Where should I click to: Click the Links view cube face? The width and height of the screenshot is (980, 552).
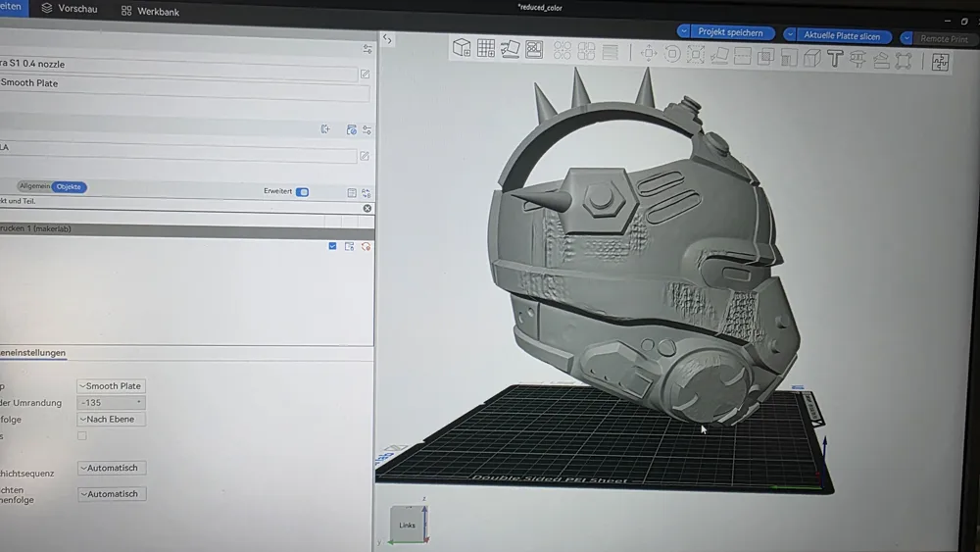407,526
